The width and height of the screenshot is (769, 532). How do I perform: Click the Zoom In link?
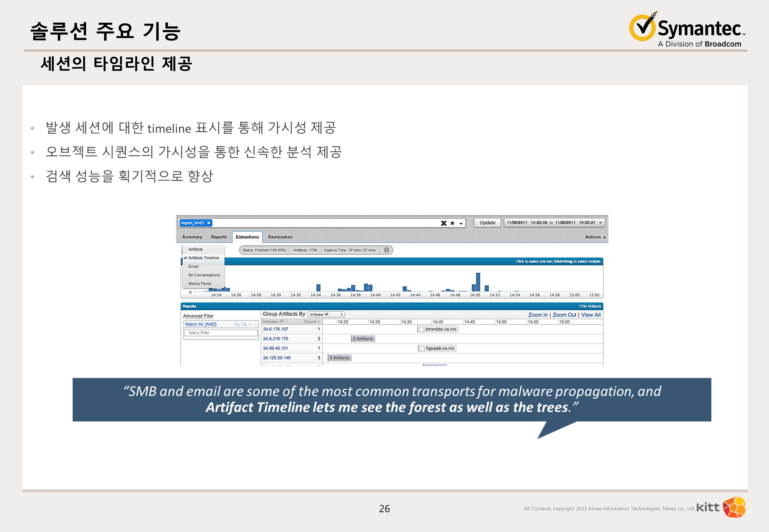pyautogui.click(x=538, y=315)
